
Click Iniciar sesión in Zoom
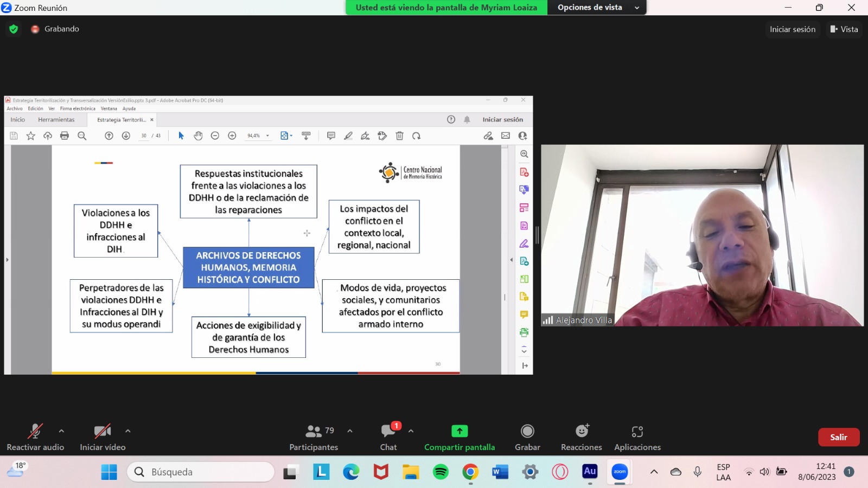pos(793,29)
